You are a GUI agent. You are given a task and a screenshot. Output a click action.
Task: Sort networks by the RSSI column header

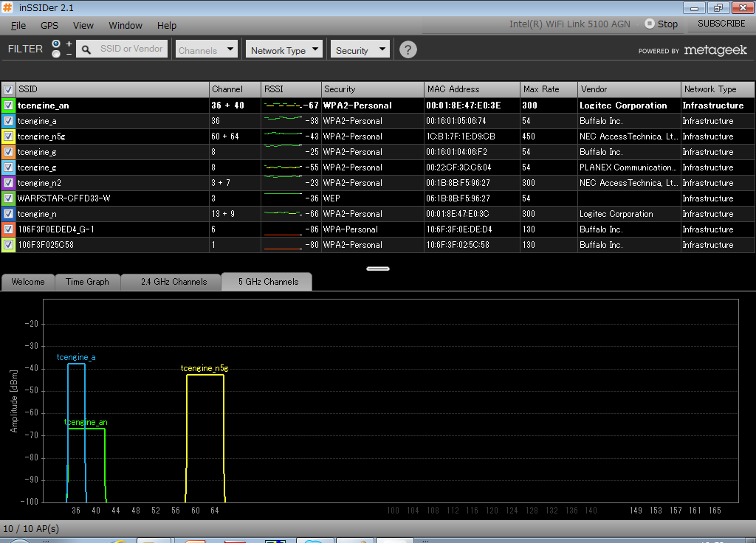click(291, 89)
